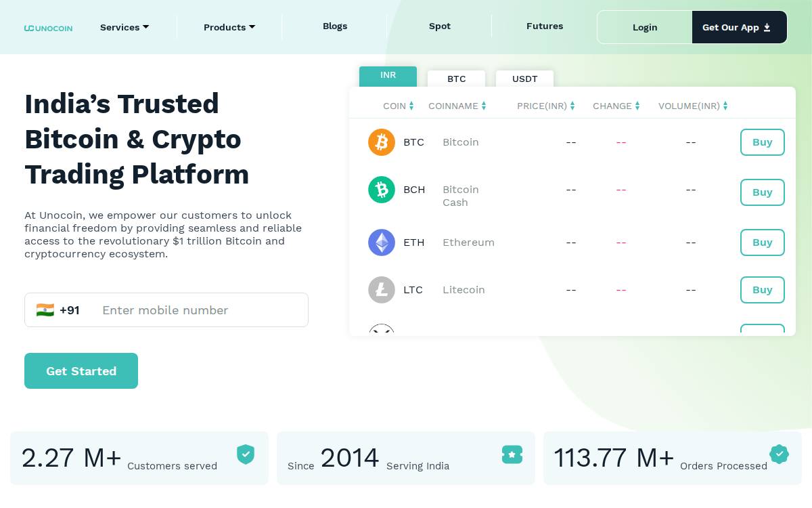
Task: Click the Ethereum coin name
Action: pos(468,242)
